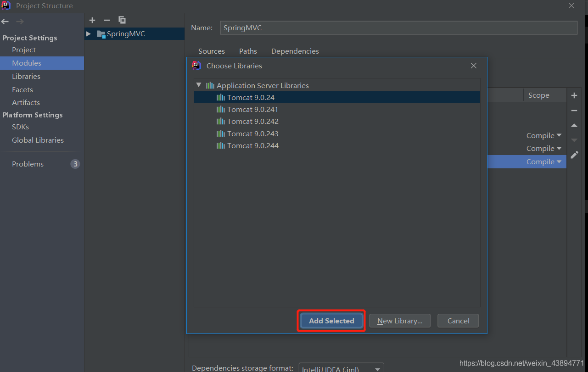Image resolution: width=588 pixels, height=372 pixels.
Task: Edit dependency with the pencil icon
Action: coord(574,155)
